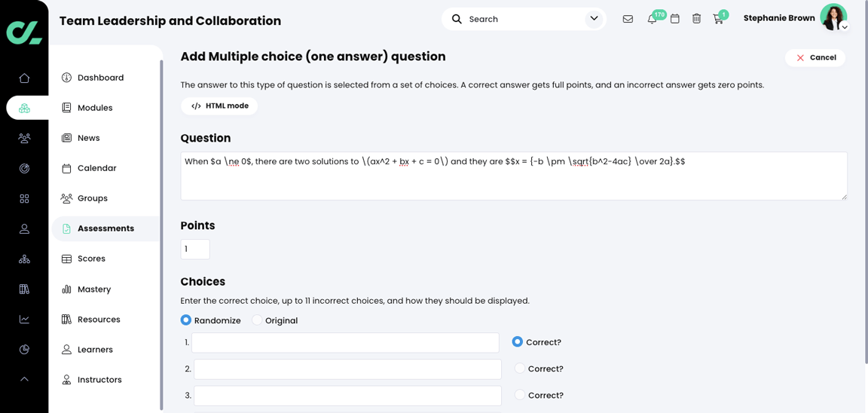Open the groups people icon in black sidebar

24,139
